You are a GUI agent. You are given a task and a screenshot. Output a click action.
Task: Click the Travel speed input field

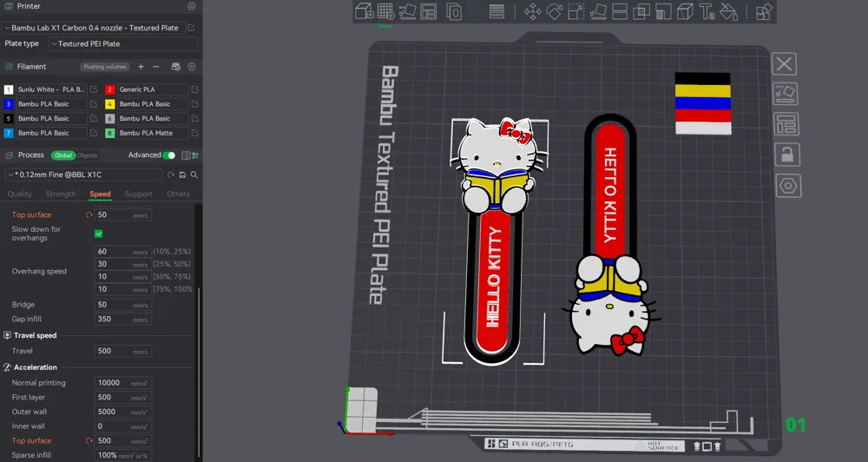(x=123, y=351)
